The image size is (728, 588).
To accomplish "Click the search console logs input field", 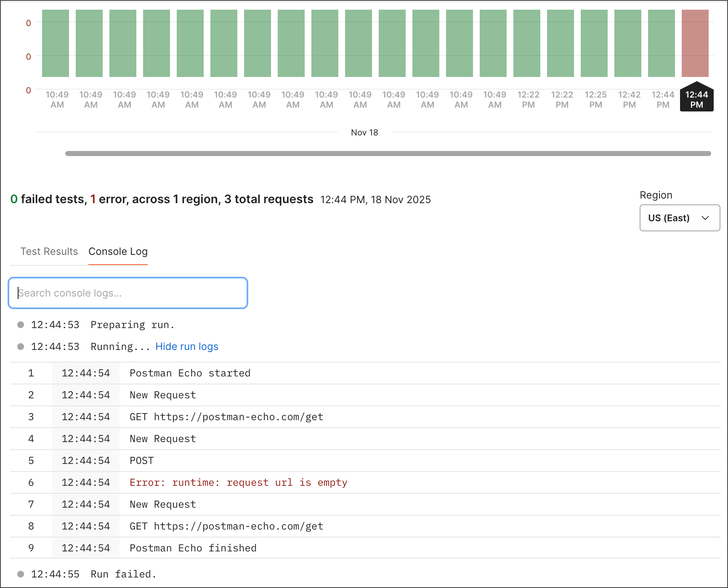I will 128,293.
